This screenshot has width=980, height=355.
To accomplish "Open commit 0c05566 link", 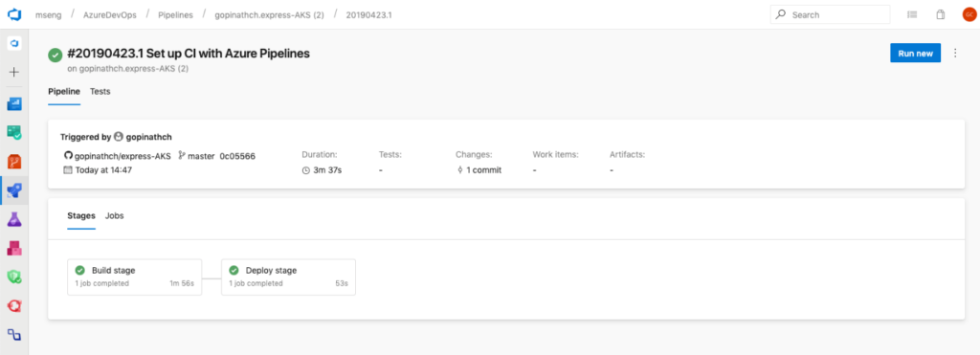I will pos(237,156).
